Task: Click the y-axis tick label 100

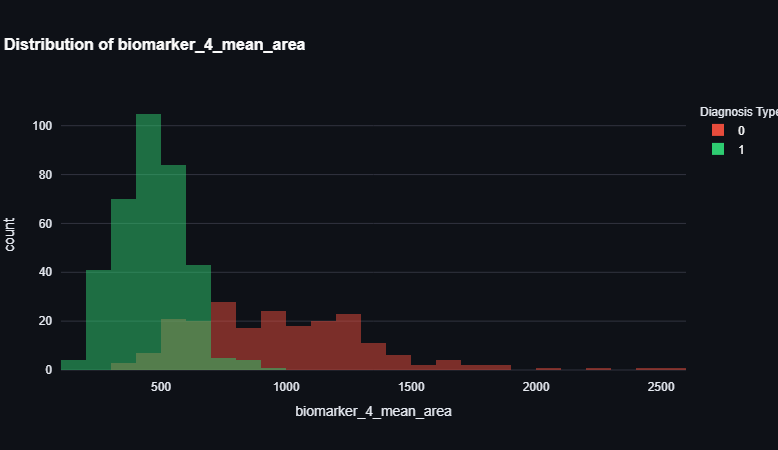Action: (41, 126)
